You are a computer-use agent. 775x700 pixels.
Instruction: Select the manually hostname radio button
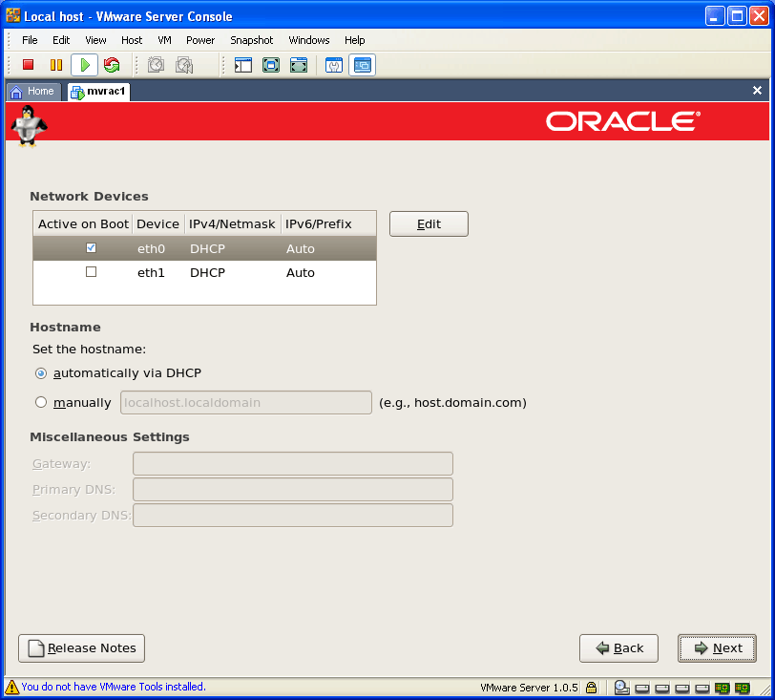click(41, 403)
